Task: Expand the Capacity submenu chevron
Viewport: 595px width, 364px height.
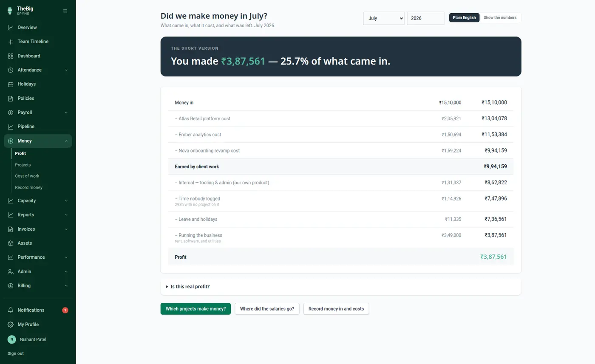Action: pyautogui.click(x=66, y=200)
